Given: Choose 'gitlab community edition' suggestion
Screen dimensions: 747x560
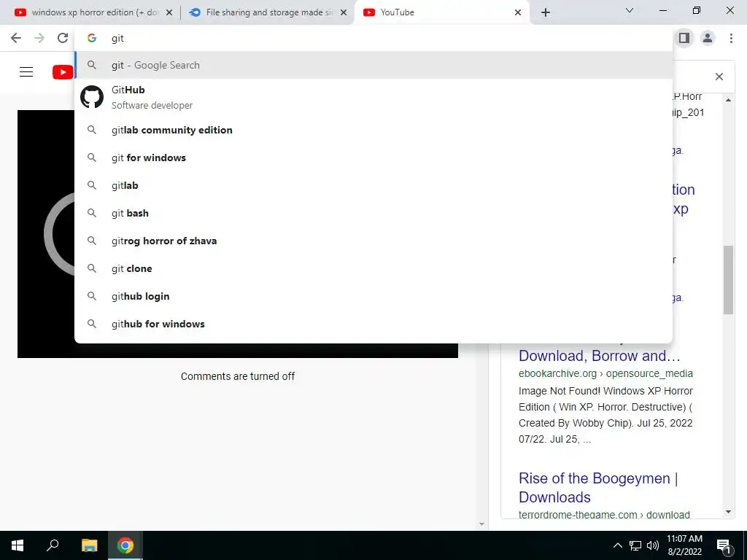Looking at the screenshot, I should [373, 130].
